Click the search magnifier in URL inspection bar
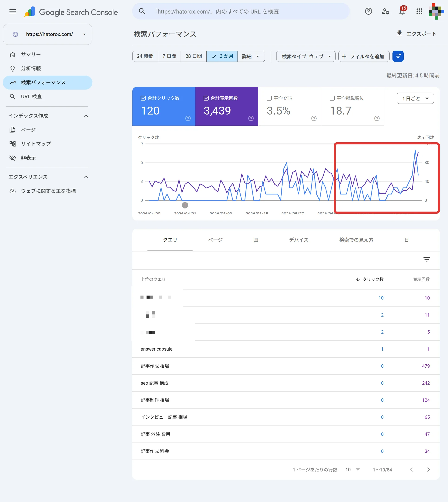This screenshot has width=448, height=502. click(x=142, y=11)
